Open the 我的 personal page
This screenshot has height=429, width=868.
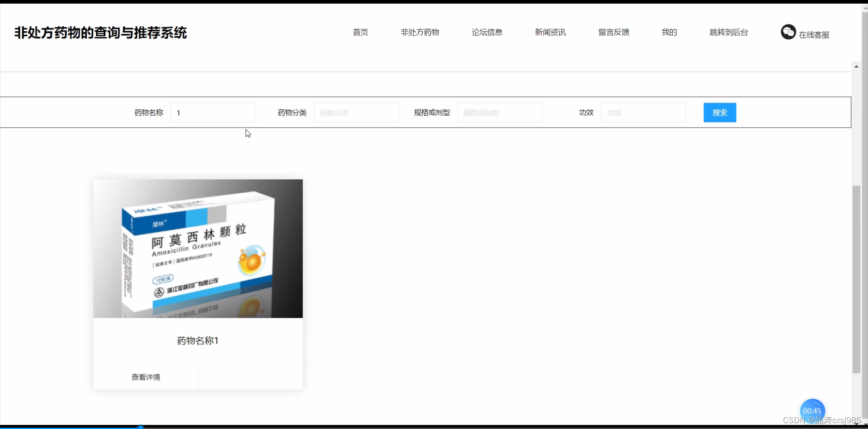669,32
